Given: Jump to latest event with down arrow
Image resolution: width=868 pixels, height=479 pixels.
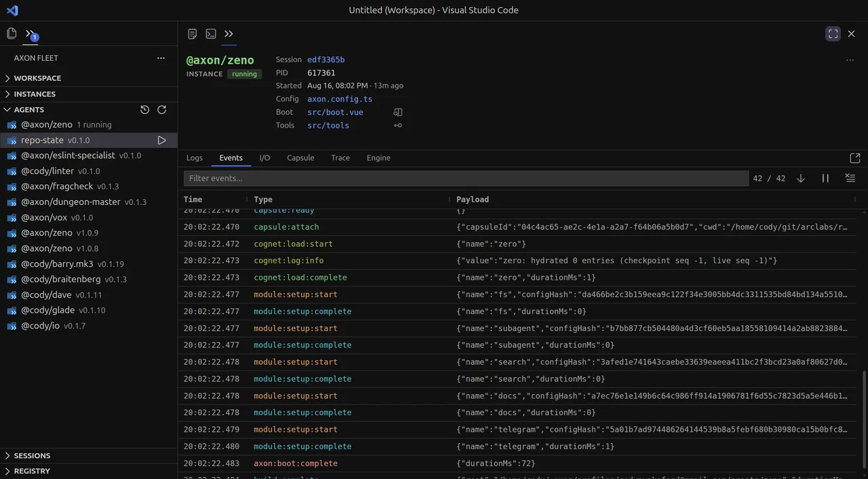Looking at the screenshot, I should click(x=801, y=178).
